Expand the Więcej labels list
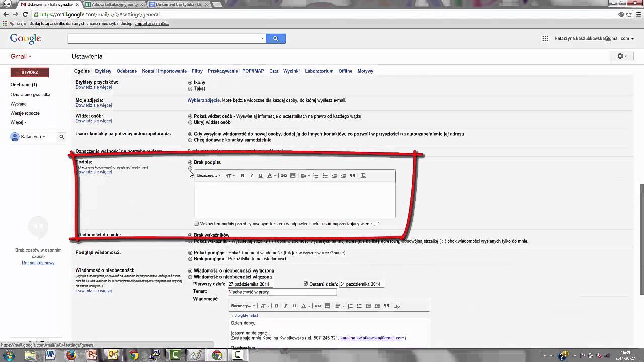The width and height of the screenshot is (644, 362). pyautogui.click(x=18, y=122)
